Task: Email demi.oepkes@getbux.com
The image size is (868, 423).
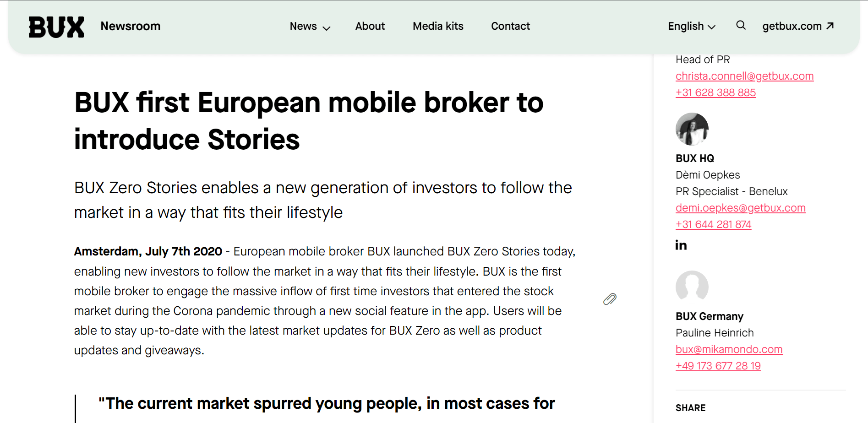Action: coord(740,208)
